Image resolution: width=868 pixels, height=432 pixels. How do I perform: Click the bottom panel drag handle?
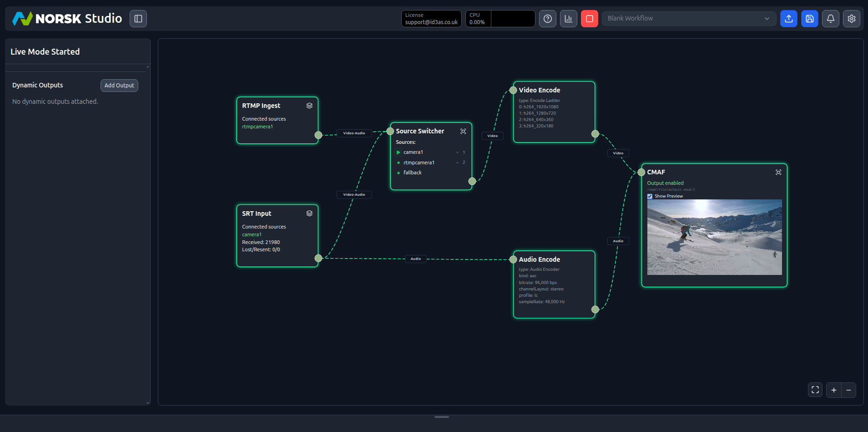tap(442, 417)
